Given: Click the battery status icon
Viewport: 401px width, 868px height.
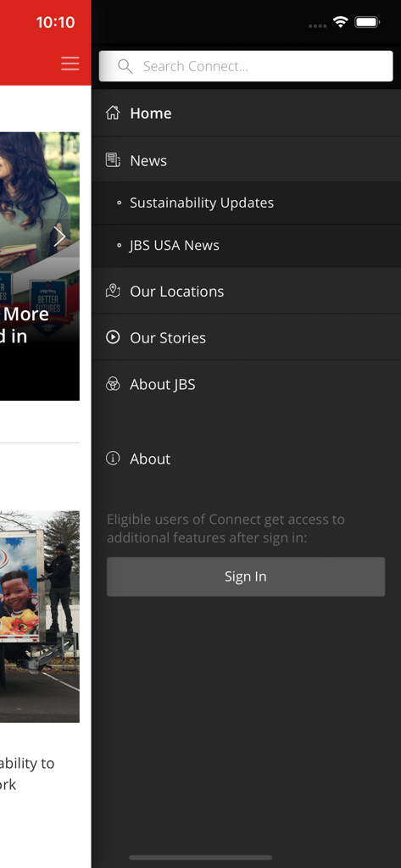Looking at the screenshot, I should [367, 23].
